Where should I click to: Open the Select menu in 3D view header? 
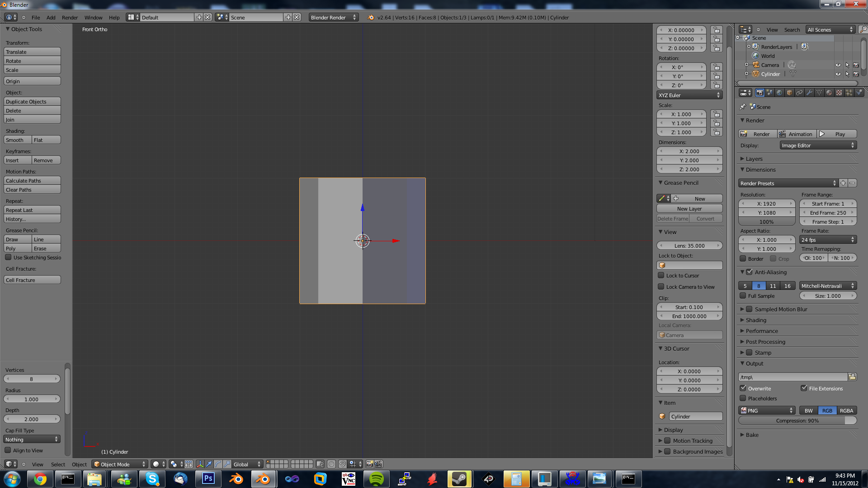pos(58,464)
